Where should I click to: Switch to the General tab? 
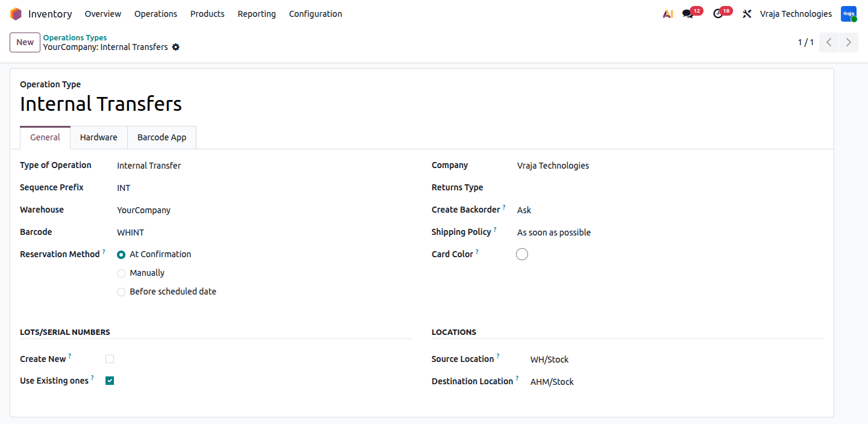point(45,137)
